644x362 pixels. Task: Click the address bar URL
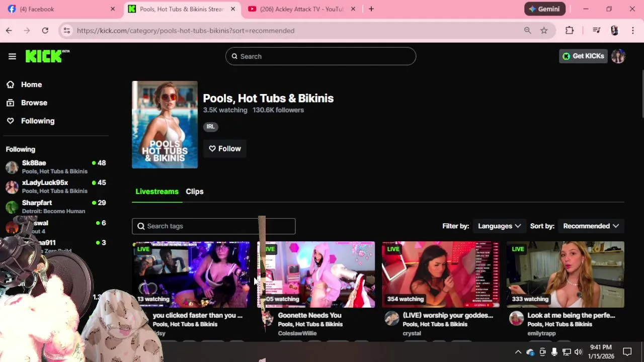186,31
